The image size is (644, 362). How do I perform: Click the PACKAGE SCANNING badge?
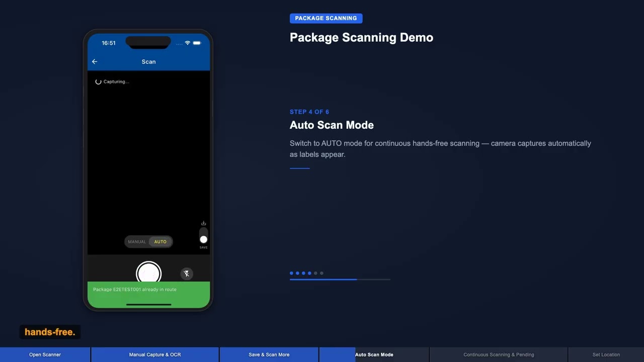(x=326, y=18)
